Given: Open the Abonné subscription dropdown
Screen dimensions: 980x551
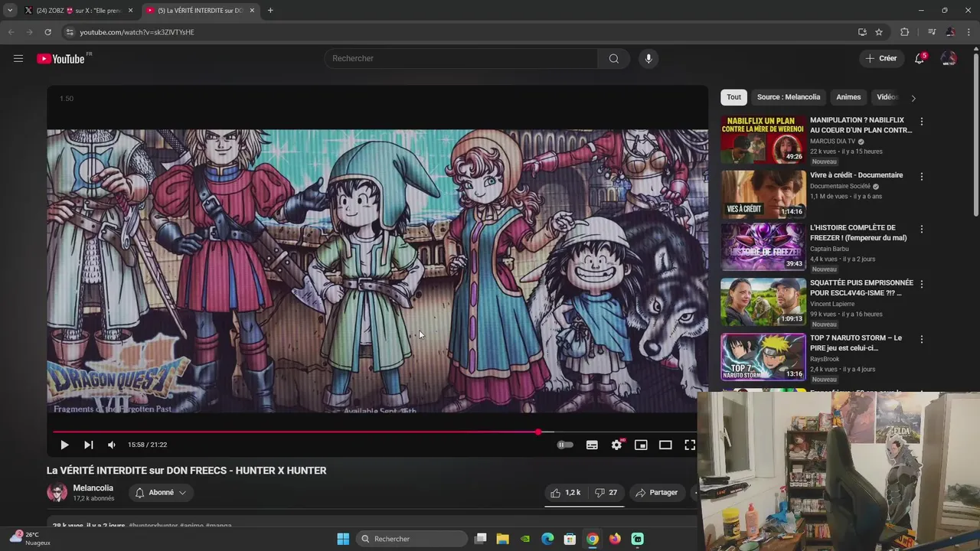Looking at the screenshot, I should coord(161,493).
